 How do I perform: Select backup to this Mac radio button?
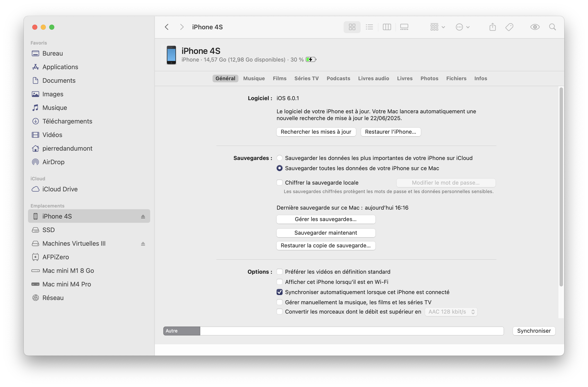pos(279,168)
